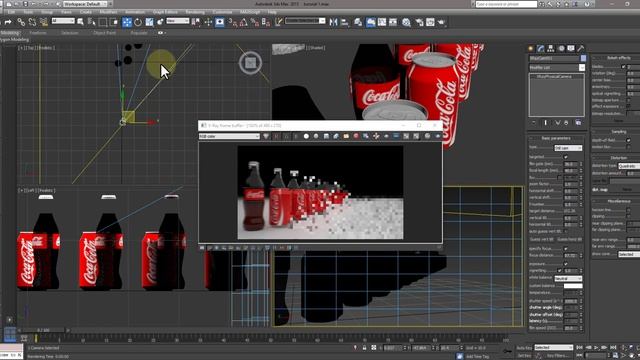This screenshot has height=360, width=640.
Task: Open the Rendered Frame Window icon
Action: (x=430, y=22)
